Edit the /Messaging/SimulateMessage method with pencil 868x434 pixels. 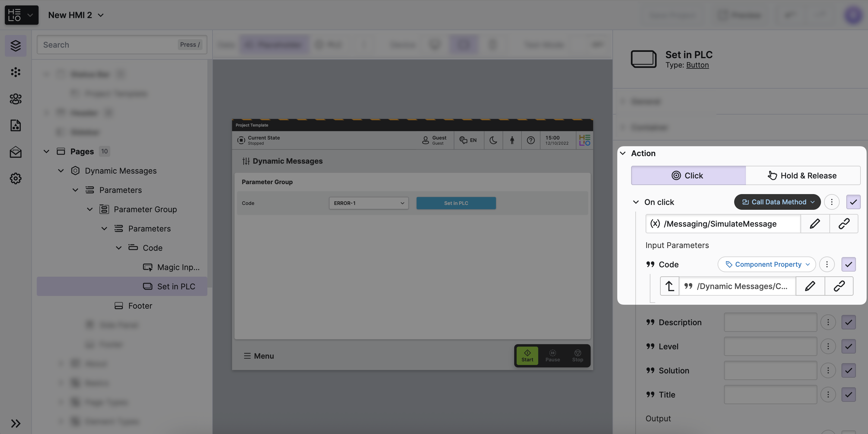click(815, 224)
